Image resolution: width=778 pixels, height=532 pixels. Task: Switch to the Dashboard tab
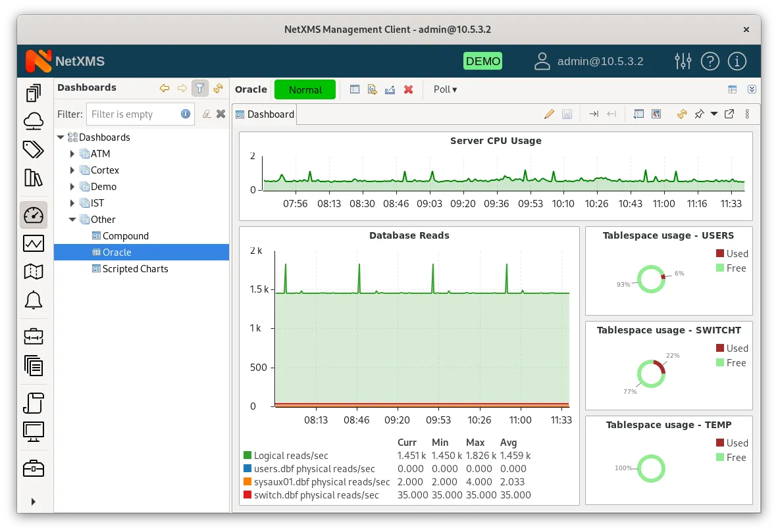coord(265,114)
